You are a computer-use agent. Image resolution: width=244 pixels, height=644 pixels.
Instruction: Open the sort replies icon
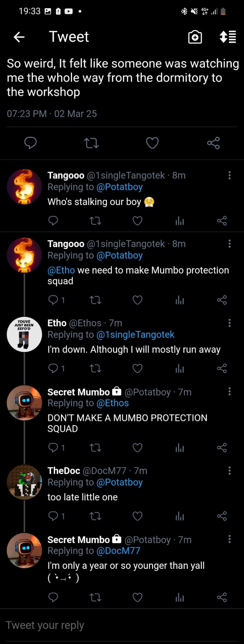228,37
